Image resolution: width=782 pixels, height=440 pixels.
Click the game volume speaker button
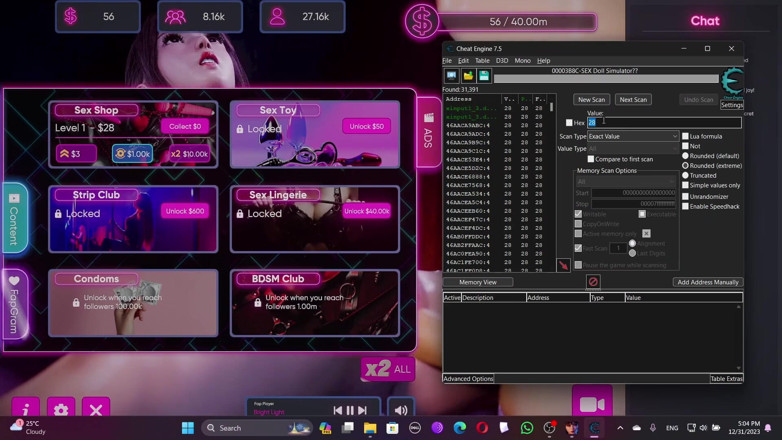pos(401,410)
